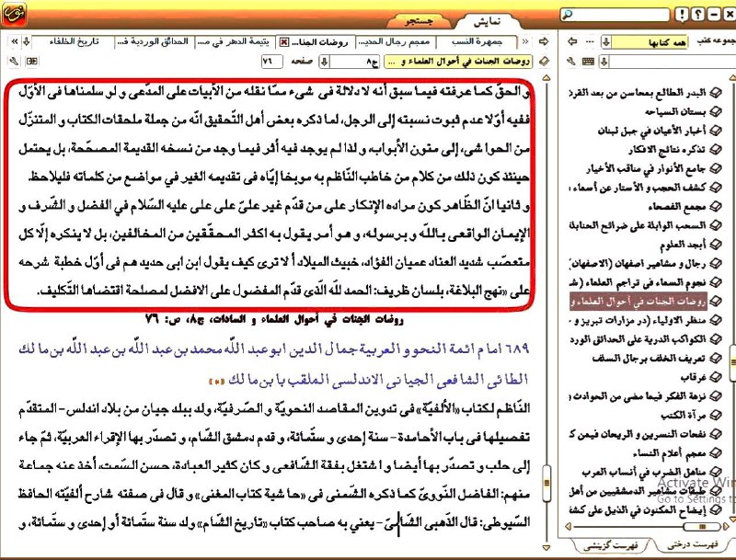Viewport: 736px width, 560px height.
Task: Open the wrench icon in the book list panel
Action: click(571, 61)
